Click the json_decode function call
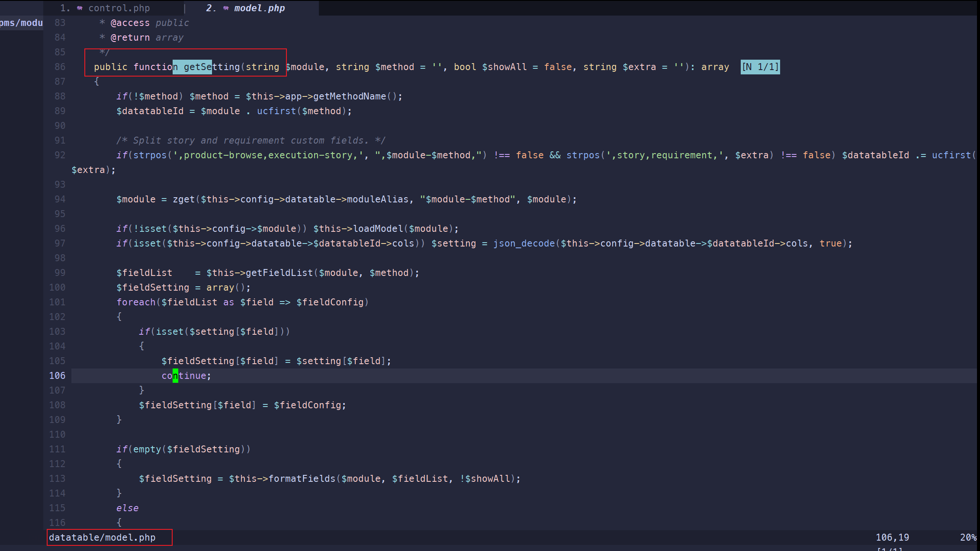Screen dimensions: 980x551 coord(524,243)
